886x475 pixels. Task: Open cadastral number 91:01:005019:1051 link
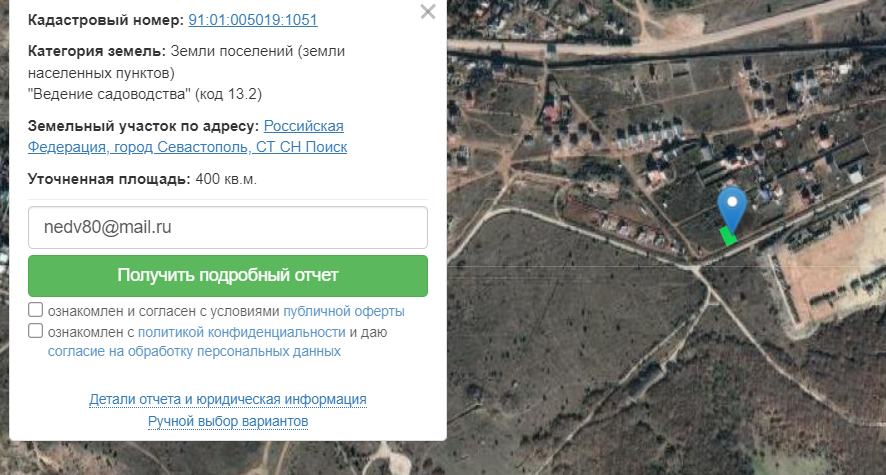(253, 20)
